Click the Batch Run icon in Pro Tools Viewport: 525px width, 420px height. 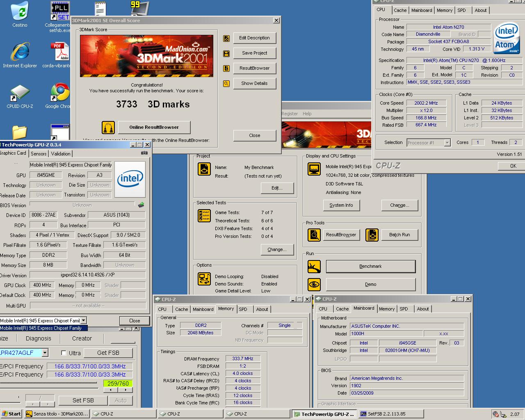372,235
